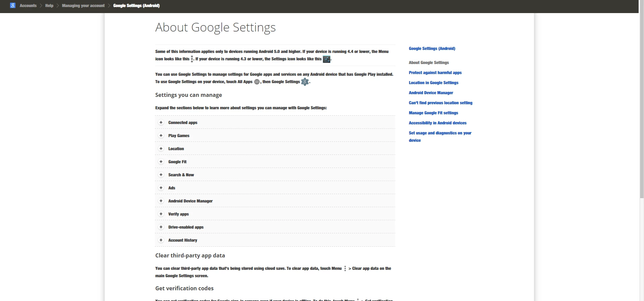The height and width of the screenshot is (301, 644).
Task: Select Google Settings (Android) breadcrumb item
Action: click(x=137, y=6)
